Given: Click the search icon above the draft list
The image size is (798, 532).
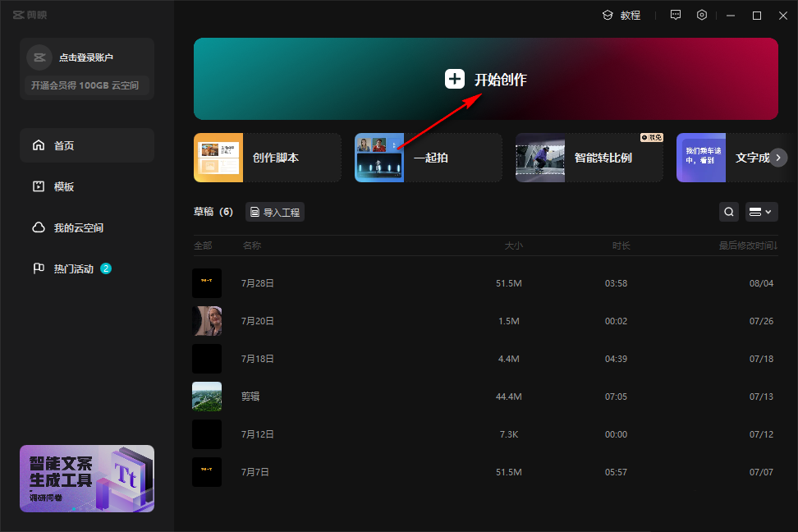Looking at the screenshot, I should click(x=728, y=213).
